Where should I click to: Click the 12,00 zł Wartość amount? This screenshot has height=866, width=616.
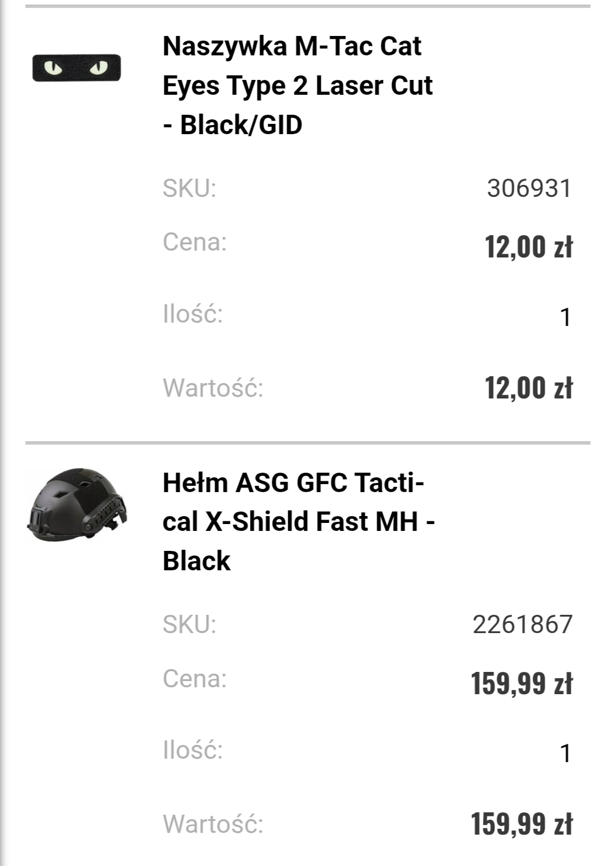tap(528, 388)
